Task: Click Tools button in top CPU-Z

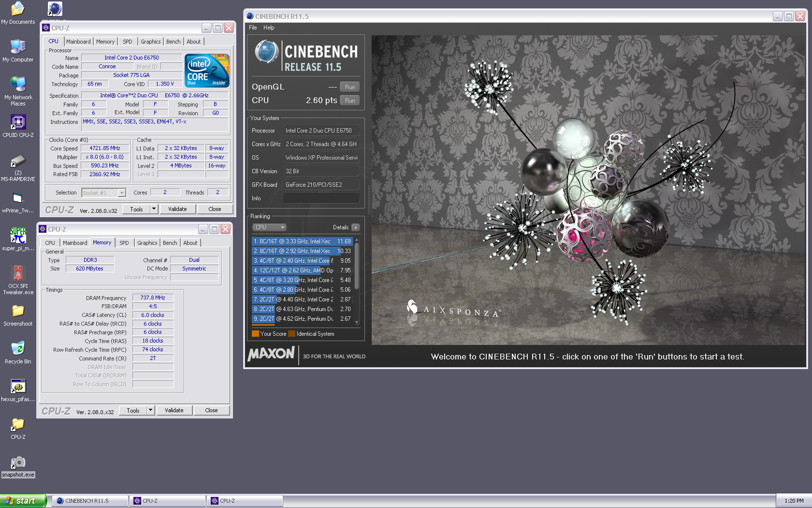Action: [x=136, y=209]
